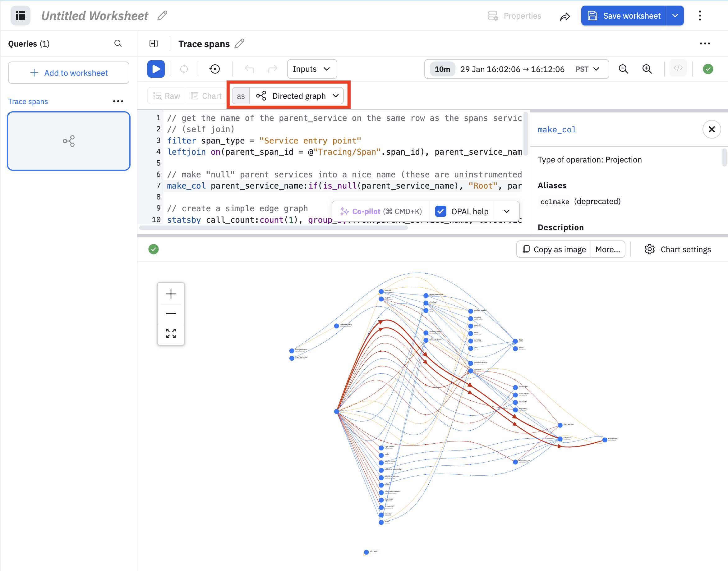Viewport: 728px width, 571px height.
Task: Zoom out the time range
Action: 623,69
